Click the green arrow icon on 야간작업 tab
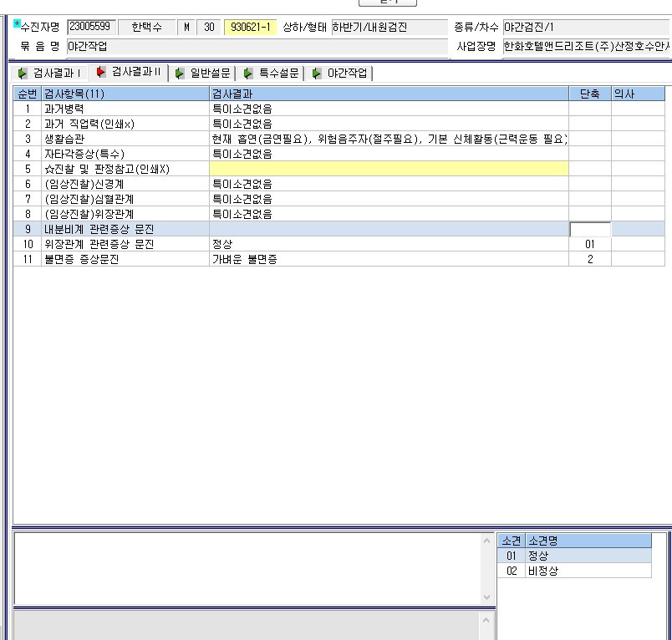The height and width of the screenshot is (640, 672). [x=316, y=74]
